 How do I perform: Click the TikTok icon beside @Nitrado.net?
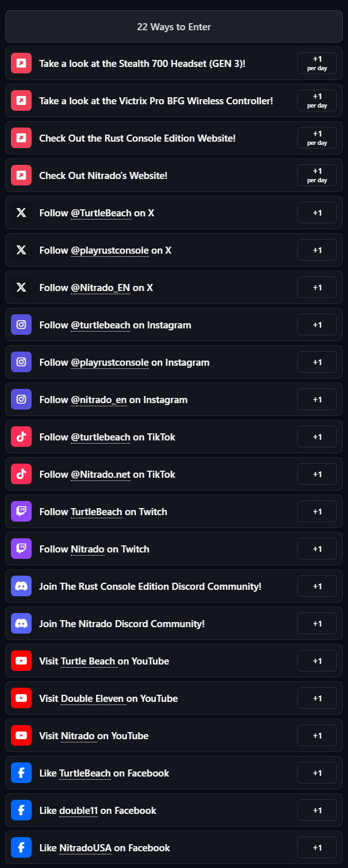pos(21,474)
